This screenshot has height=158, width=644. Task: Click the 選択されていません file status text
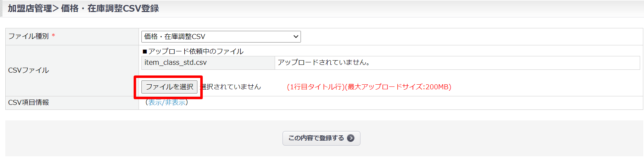click(232, 87)
